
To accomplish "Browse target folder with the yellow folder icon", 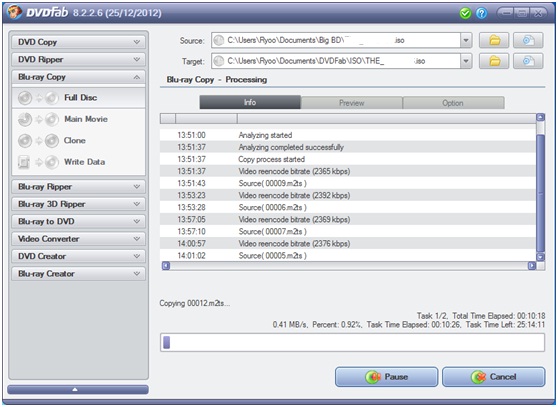I will 494,61.
